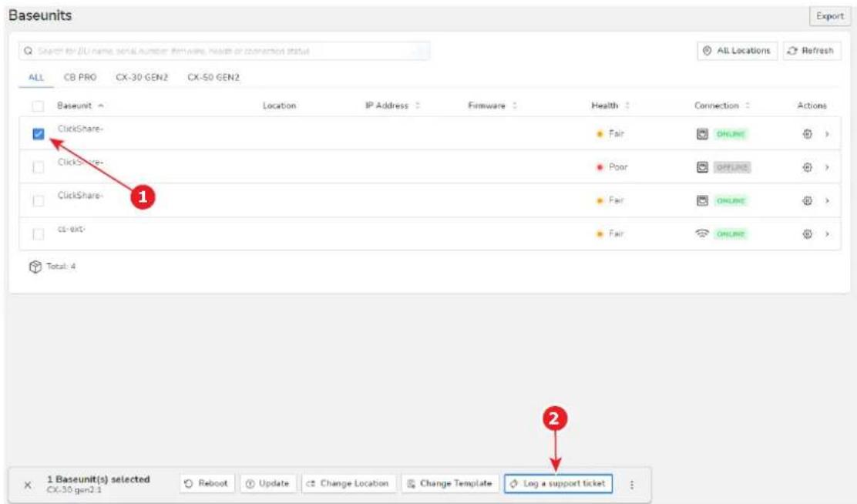Open settings gear for third ClickShare row

pos(807,200)
